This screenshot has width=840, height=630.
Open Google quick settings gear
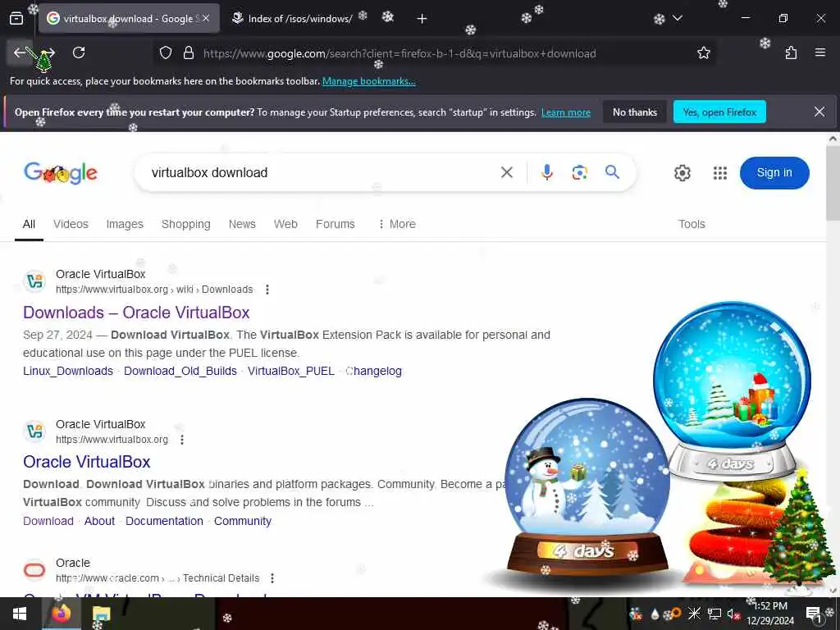tap(682, 173)
